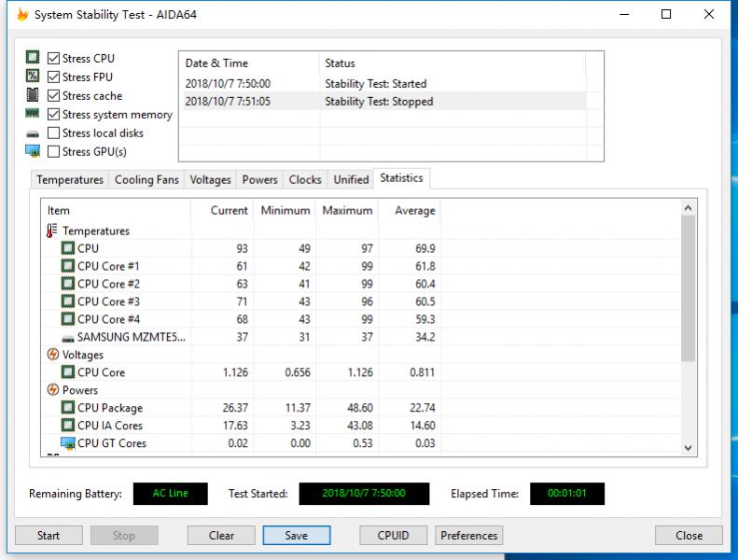
Task: Click the CPU Package label
Action: click(x=110, y=408)
